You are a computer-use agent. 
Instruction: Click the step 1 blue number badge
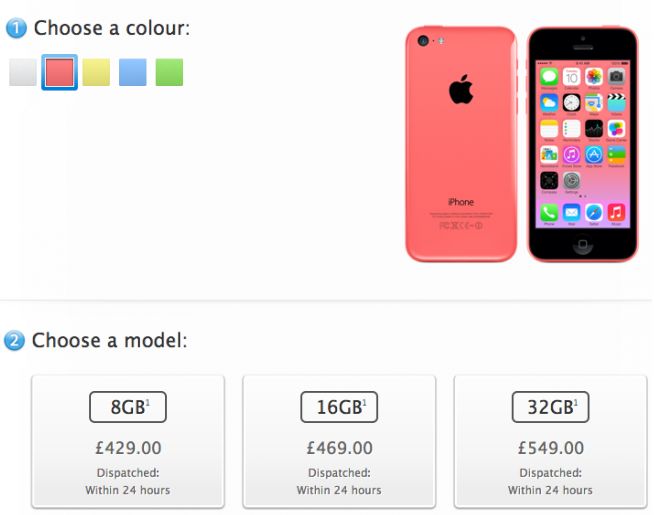(16, 28)
